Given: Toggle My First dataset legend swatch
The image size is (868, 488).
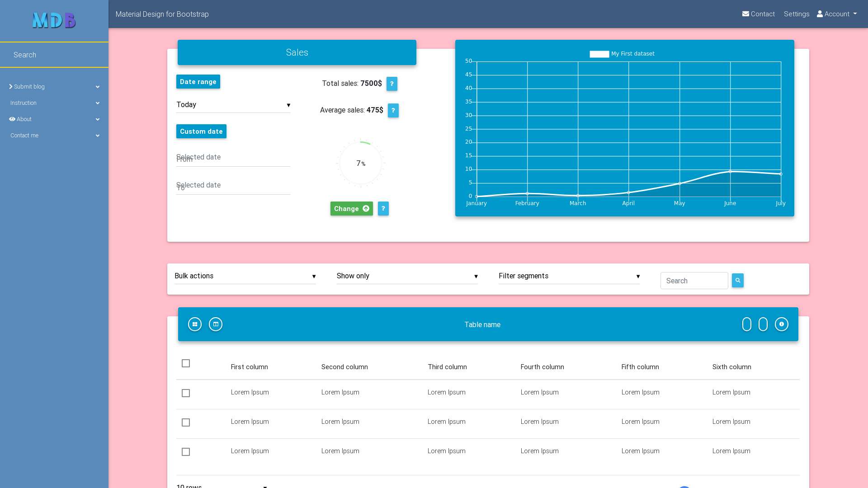Looking at the screenshot, I should (x=599, y=54).
